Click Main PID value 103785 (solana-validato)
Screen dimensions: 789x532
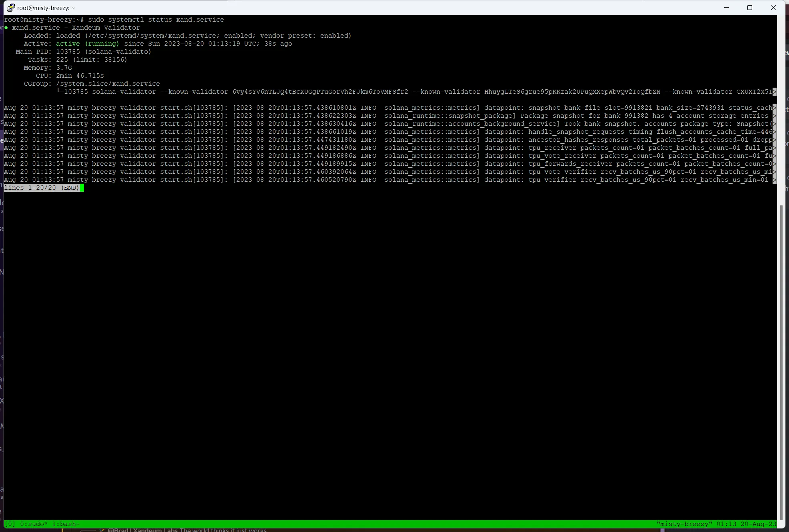(x=104, y=52)
